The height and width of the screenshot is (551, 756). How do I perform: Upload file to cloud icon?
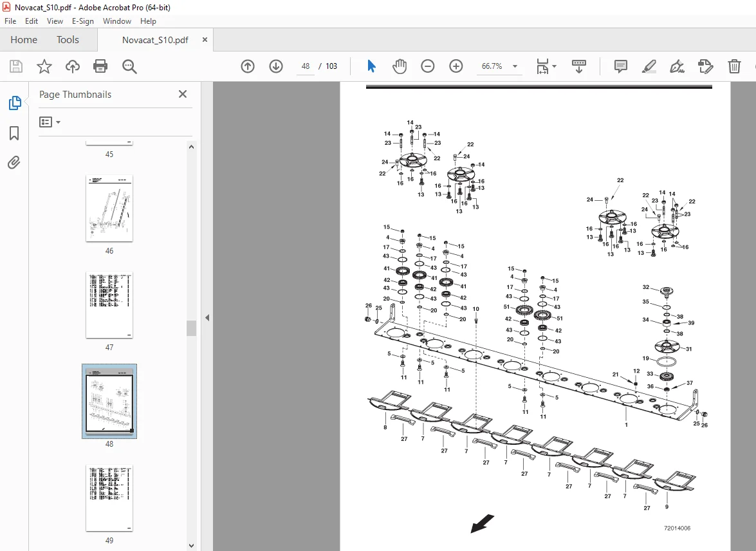[x=73, y=66]
